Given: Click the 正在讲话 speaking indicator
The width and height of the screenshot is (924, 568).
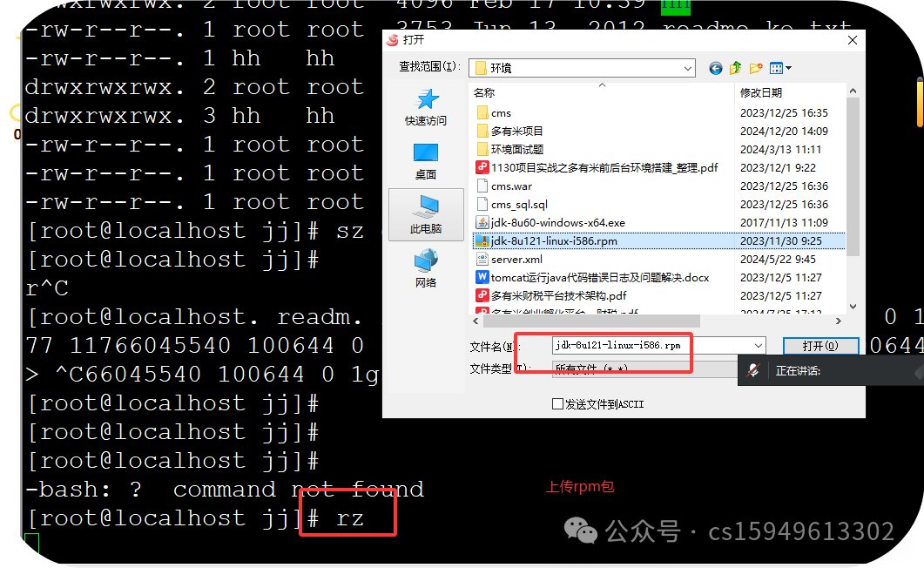Looking at the screenshot, I should click(x=798, y=371).
